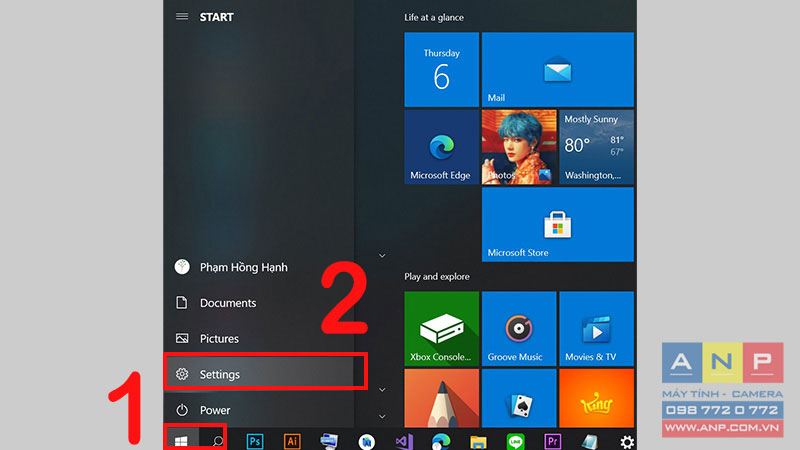
Task: Open Settings gear in taskbar
Action: click(627, 442)
